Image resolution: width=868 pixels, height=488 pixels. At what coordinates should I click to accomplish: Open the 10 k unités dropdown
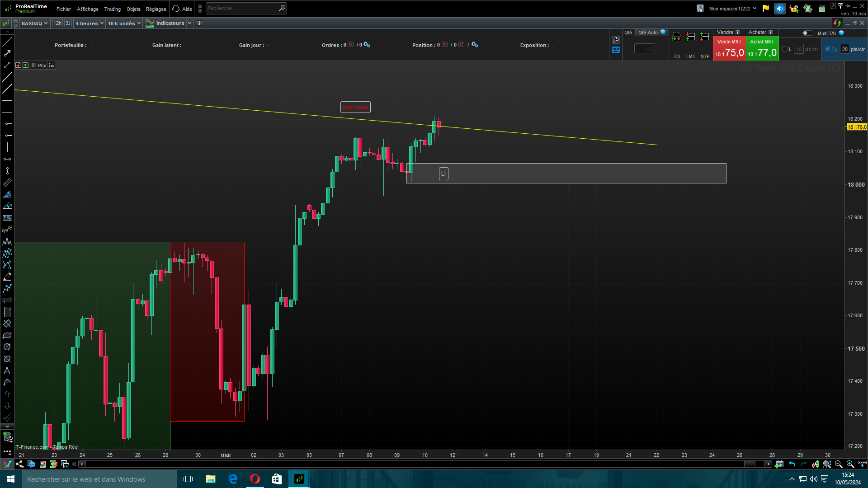[124, 23]
